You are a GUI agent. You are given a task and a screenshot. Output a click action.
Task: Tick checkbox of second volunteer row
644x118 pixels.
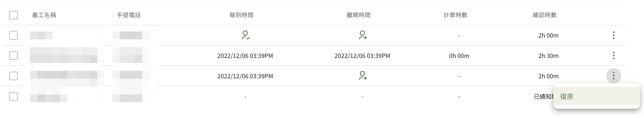(x=13, y=56)
